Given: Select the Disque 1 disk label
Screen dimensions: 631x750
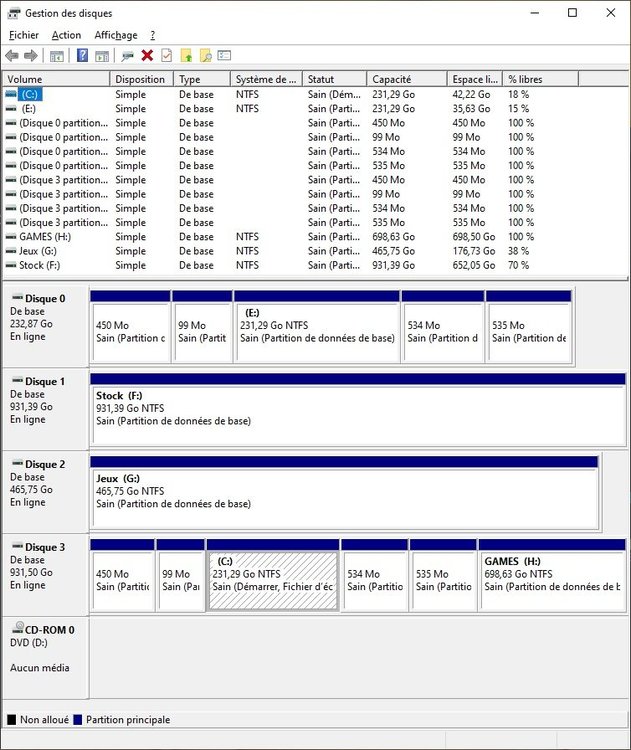Looking at the screenshot, I should click(45, 409).
